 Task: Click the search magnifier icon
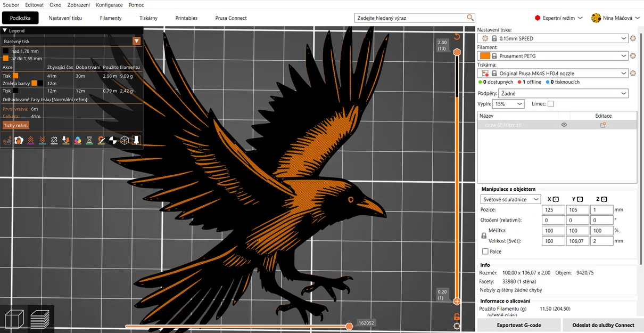click(x=470, y=18)
